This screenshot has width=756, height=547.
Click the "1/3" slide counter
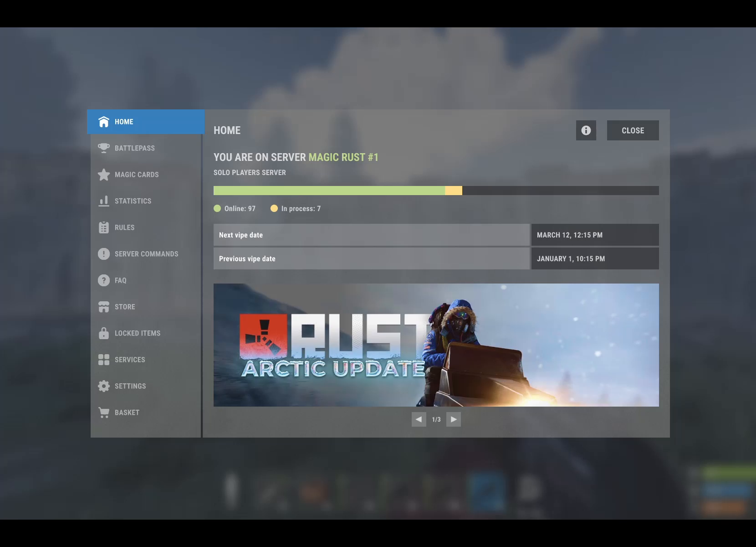tap(436, 419)
